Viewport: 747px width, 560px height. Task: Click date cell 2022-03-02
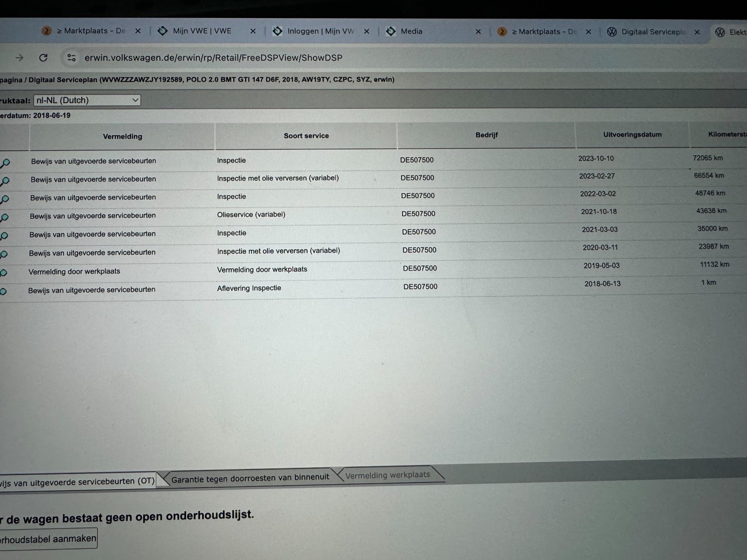point(598,194)
